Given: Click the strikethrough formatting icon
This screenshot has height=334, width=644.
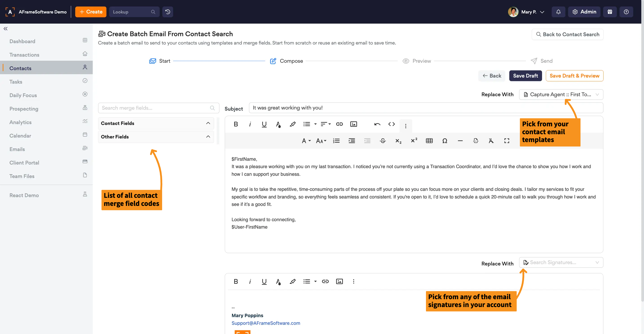Looking at the screenshot, I should click(x=382, y=141).
